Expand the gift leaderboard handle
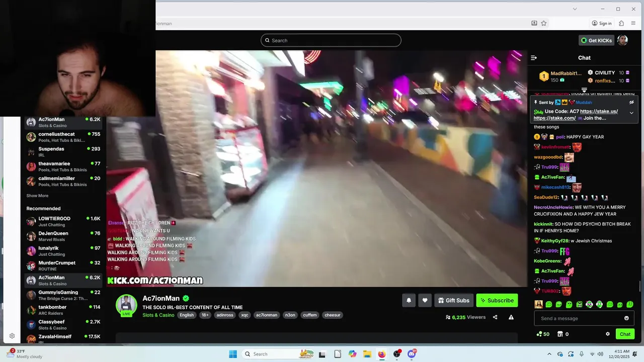The height and width of the screenshot is (362, 644). pos(584,90)
